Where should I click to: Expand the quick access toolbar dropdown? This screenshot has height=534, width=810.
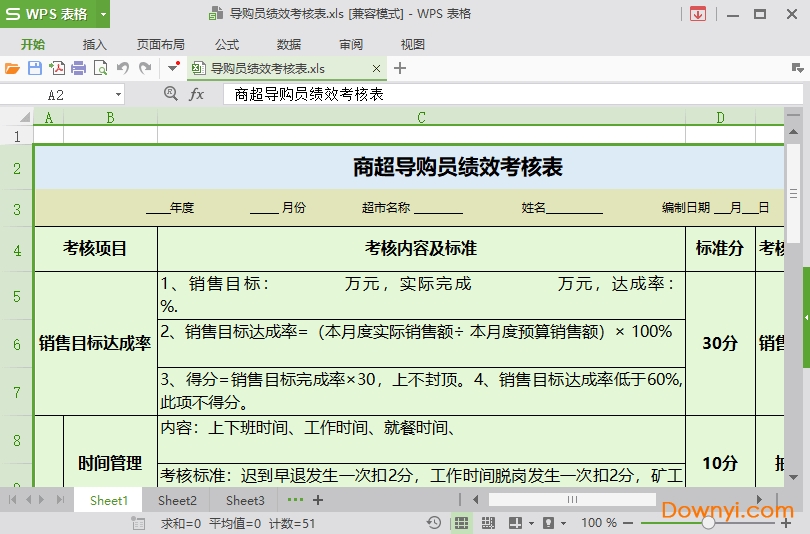(x=173, y=67)
